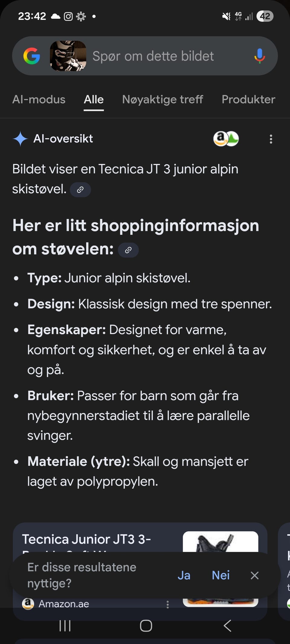Answer Ja to the feedback prompt

coord(184,575)
